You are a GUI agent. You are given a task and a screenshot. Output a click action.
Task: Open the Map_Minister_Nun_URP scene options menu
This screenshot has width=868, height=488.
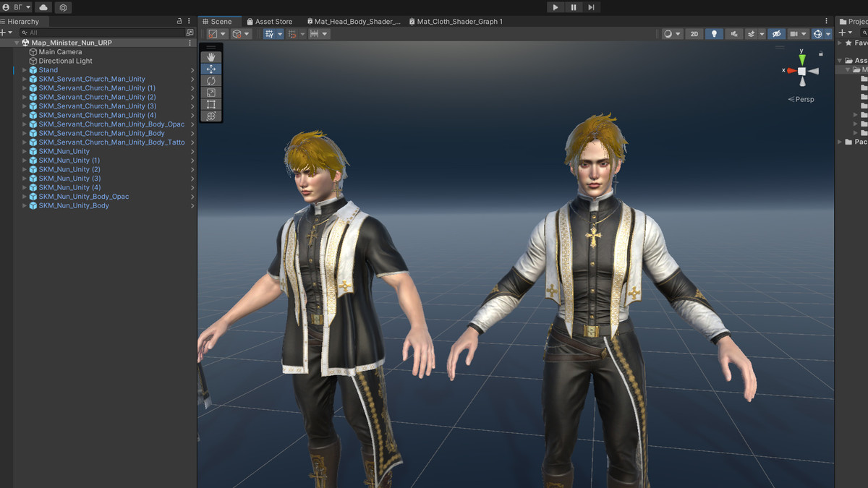point(191,43)
